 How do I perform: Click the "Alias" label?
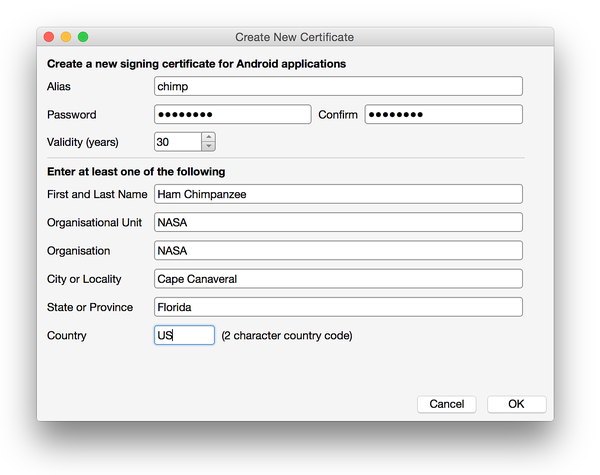point(59,87)
